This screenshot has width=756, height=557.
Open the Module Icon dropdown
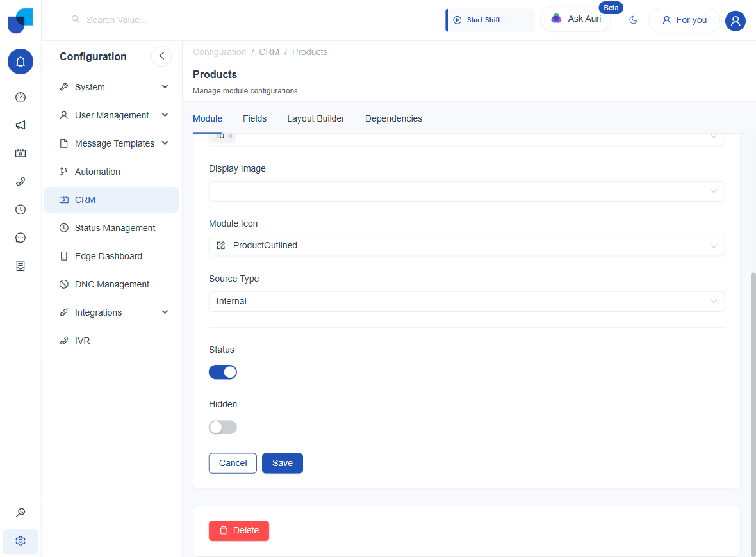466,246
